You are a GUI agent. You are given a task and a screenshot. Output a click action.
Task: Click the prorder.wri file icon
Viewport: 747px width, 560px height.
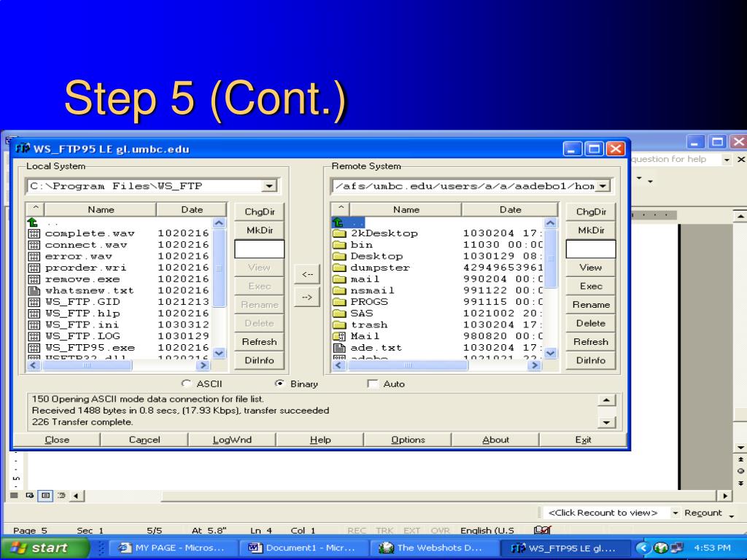pyautogui.click(x=34, y=268)
